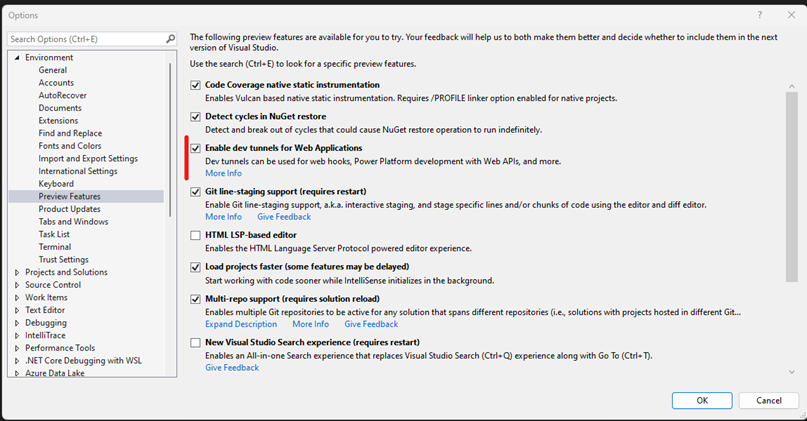807x421 pixels.
Task: Click the help question mark icon
Action: 762,14
